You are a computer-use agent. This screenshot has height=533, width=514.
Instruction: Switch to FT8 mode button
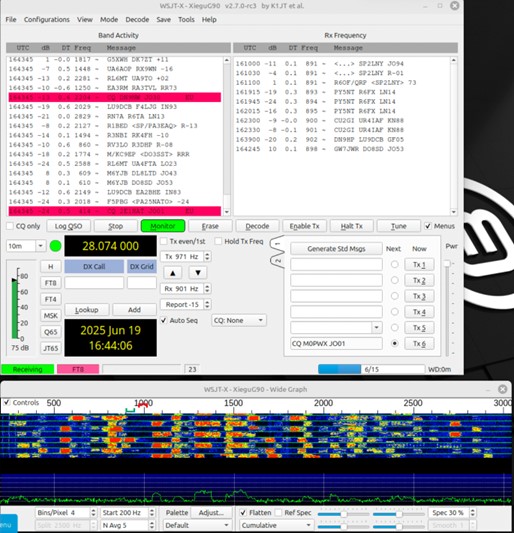point(51,283)
